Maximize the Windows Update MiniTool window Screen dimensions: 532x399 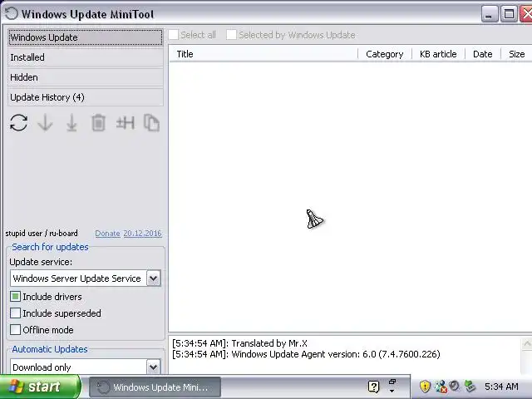(x=509, y=14)
